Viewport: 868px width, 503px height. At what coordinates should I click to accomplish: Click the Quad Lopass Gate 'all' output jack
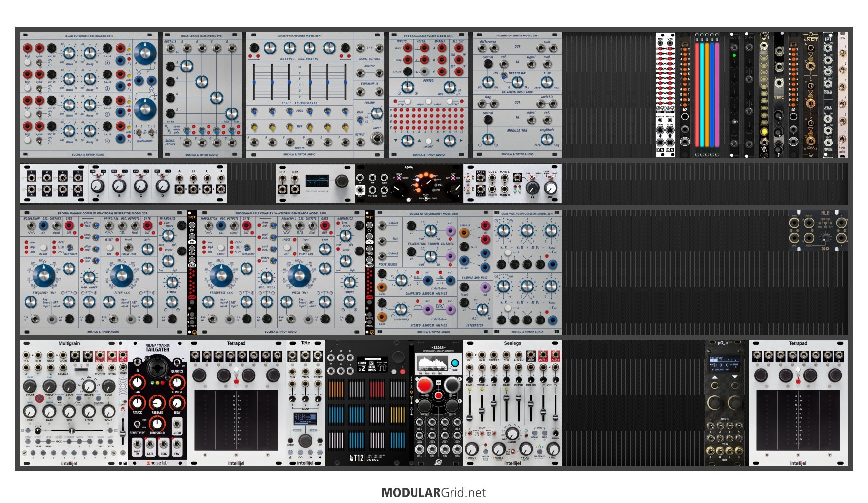point(171,48)
